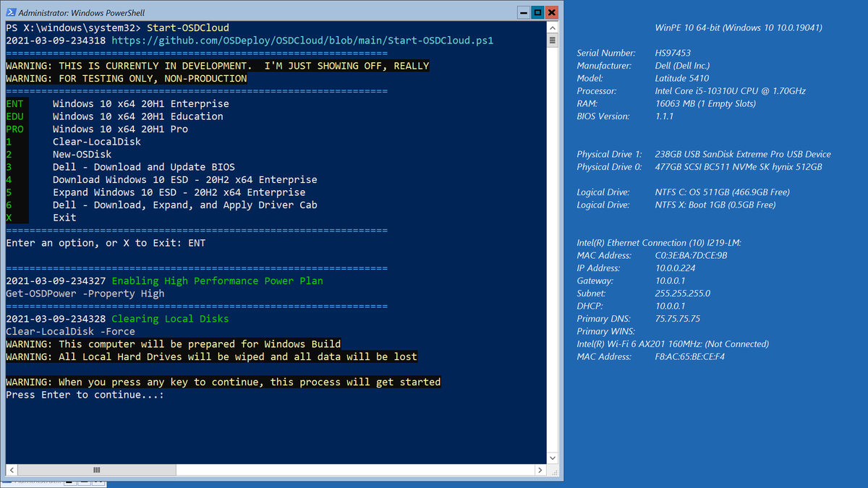The height and width of the screenshot is (488, 868).
Task: Click the green 'Clearing Local Disks' text
Action: pyautogui.click(x=170, y=319)
